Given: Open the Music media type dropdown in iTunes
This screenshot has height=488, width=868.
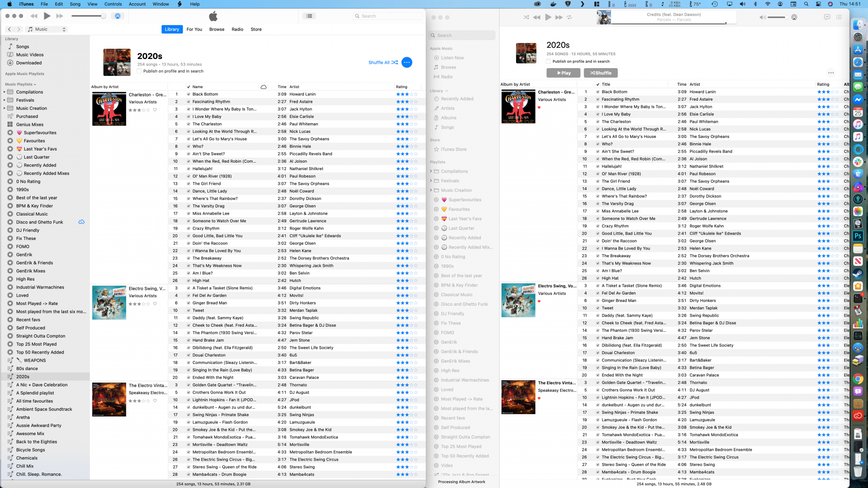Looking at the screenshot, I should (x=47, y=29).
